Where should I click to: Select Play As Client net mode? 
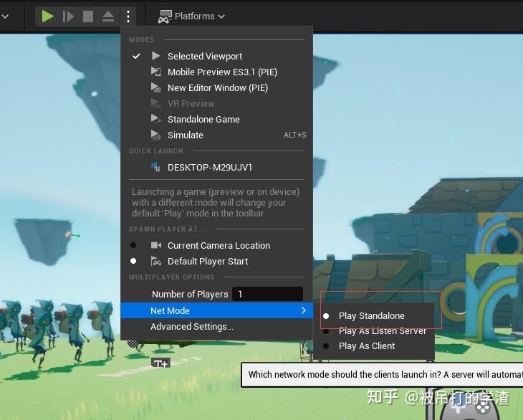[x=374, y=346]
